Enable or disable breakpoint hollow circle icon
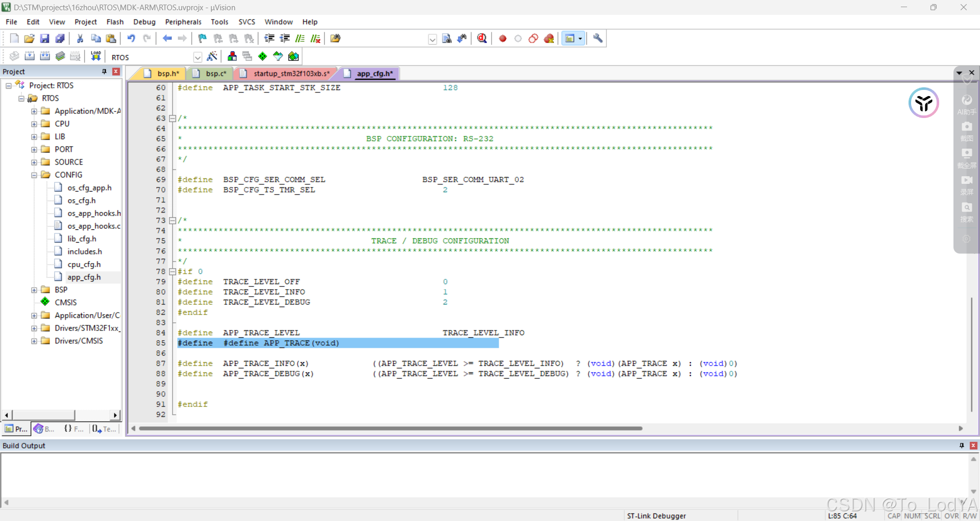The width and height of the screenshot is (980, 521). [518, 38]
